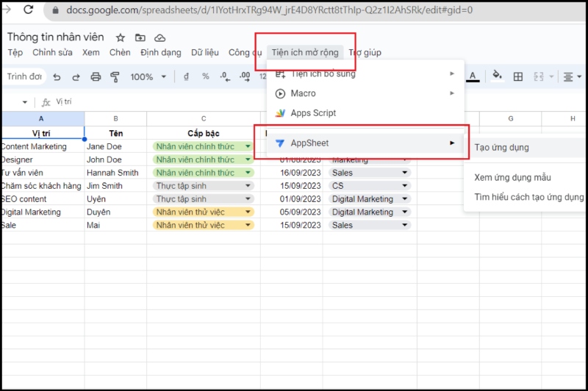
Task: Open the Định dạng menu
Action: pos(161,52)
